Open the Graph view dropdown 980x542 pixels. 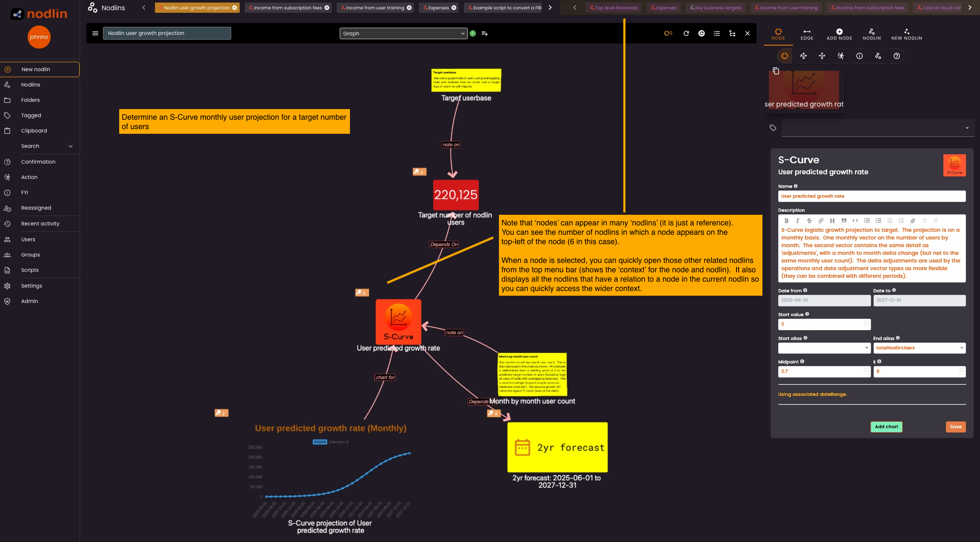(x=403, y=33)
